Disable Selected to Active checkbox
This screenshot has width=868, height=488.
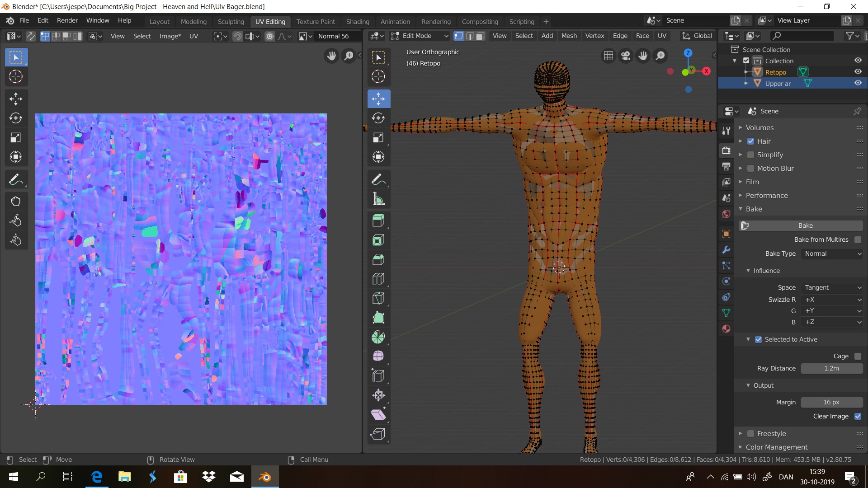(x=758, y=339)
